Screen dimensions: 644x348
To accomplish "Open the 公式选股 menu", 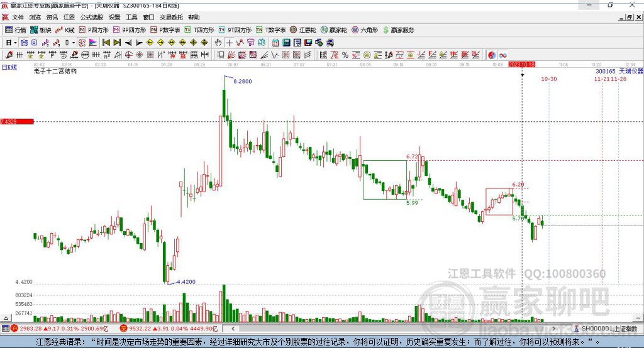I will pos(92,17).
